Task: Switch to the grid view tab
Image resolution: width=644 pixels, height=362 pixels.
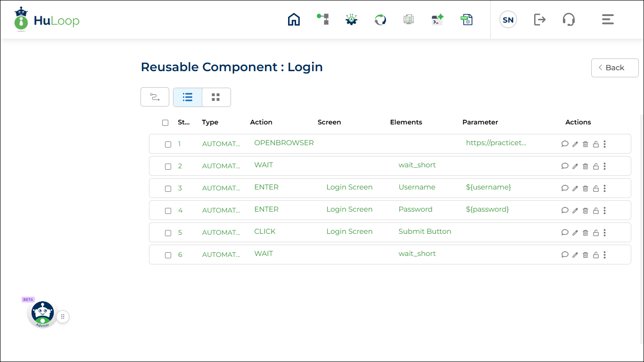Action: point(216,97)
